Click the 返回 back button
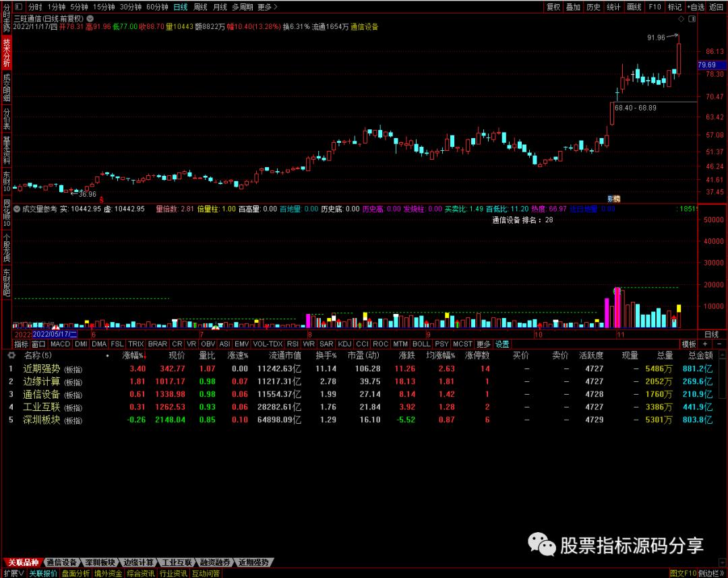 [x=717, y=7]
